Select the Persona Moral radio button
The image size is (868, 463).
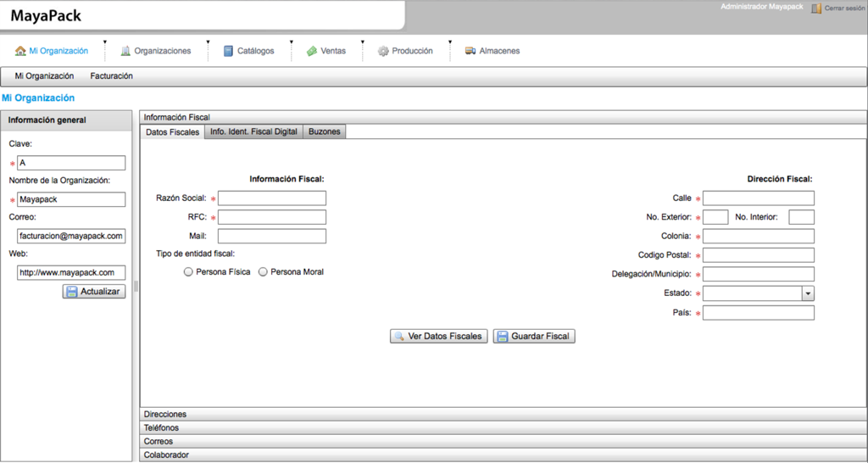coord(263,272)
